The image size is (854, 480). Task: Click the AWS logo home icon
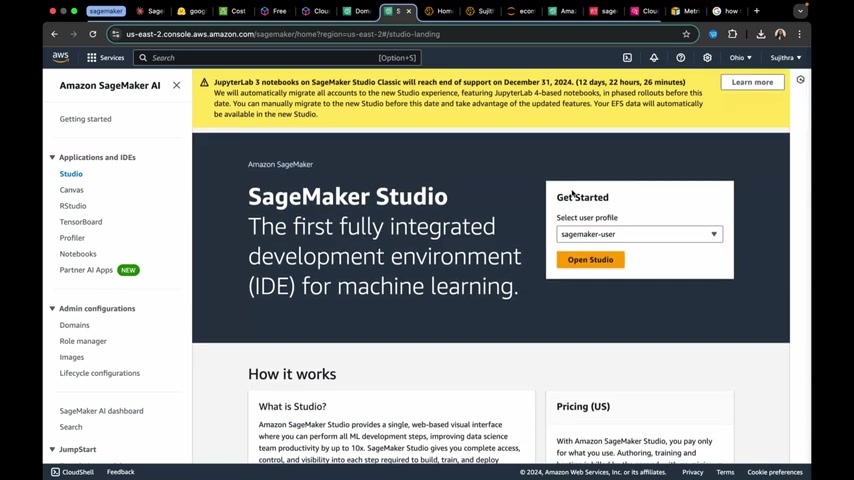pos(60,57)
